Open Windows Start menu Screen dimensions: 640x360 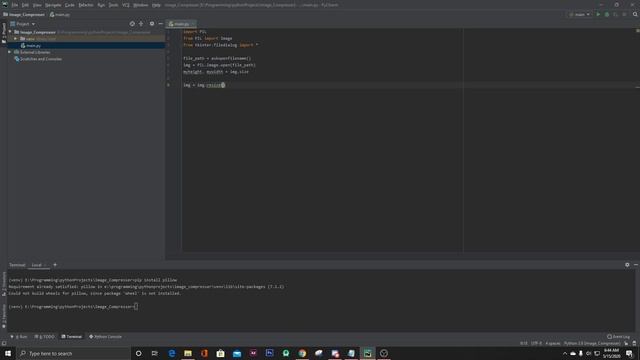pos(8,353)
